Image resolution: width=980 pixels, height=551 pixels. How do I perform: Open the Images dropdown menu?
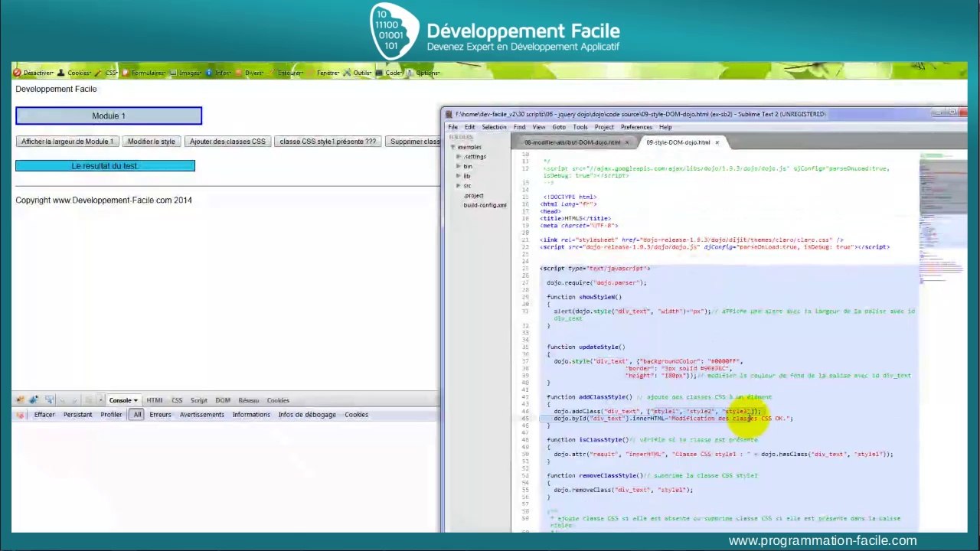(186, 73)
